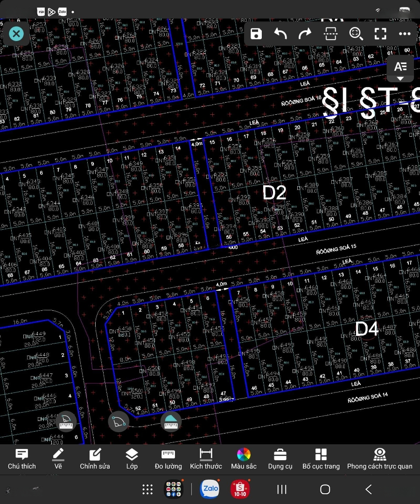This screenshot has width=420, height=504.
Task: Activate the zoom window magnifier tool
Action: (356, 34)
